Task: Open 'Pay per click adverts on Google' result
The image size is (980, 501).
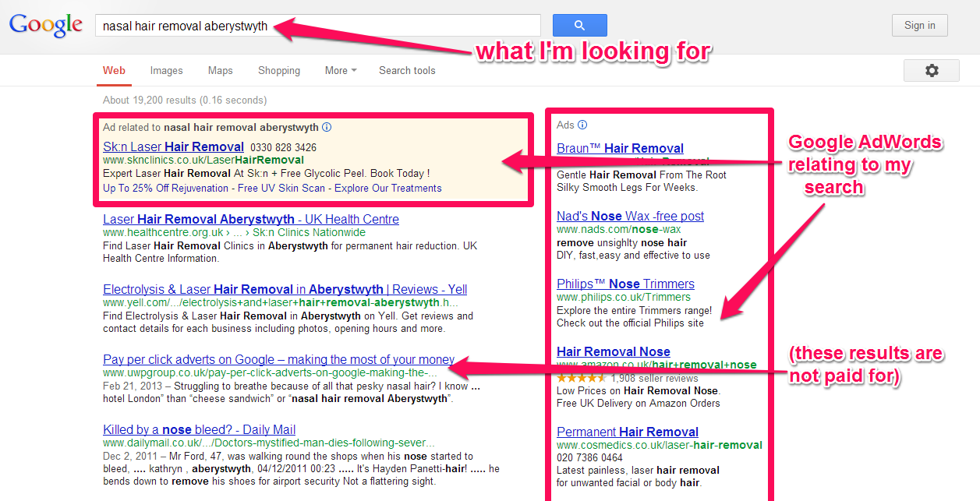Action: pos(278,359)
